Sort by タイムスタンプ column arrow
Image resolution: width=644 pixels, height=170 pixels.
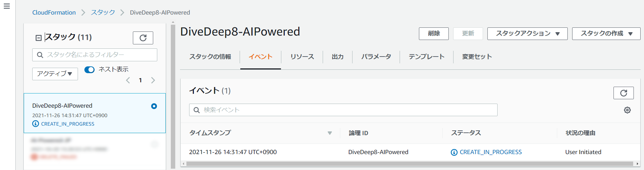330,133
